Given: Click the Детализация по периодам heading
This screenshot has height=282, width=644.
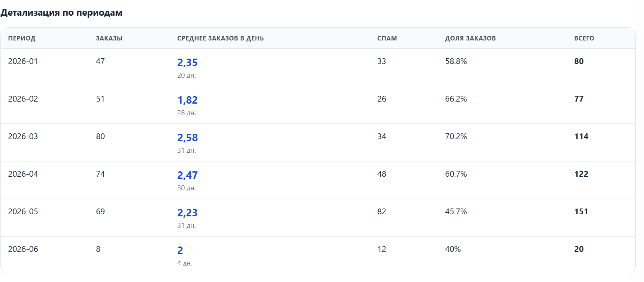Looking at the screenshot, I should pos(62,13).
